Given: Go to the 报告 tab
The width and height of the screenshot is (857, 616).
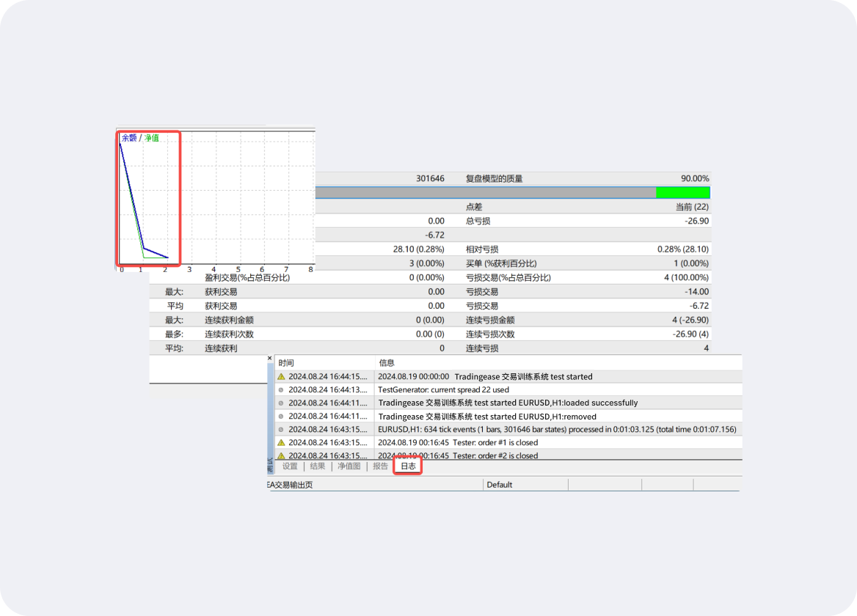Looking at the screenshot, I should 380,466.
